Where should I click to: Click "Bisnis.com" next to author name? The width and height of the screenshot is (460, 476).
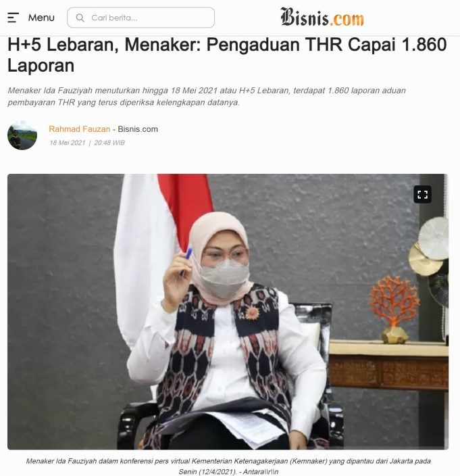[x=138, y=129]
